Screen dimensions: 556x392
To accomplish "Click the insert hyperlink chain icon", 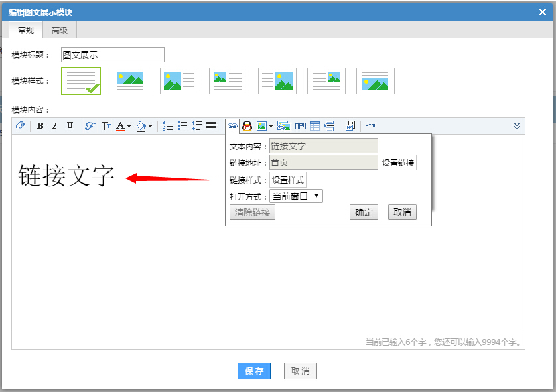I will tap(232, 126).
